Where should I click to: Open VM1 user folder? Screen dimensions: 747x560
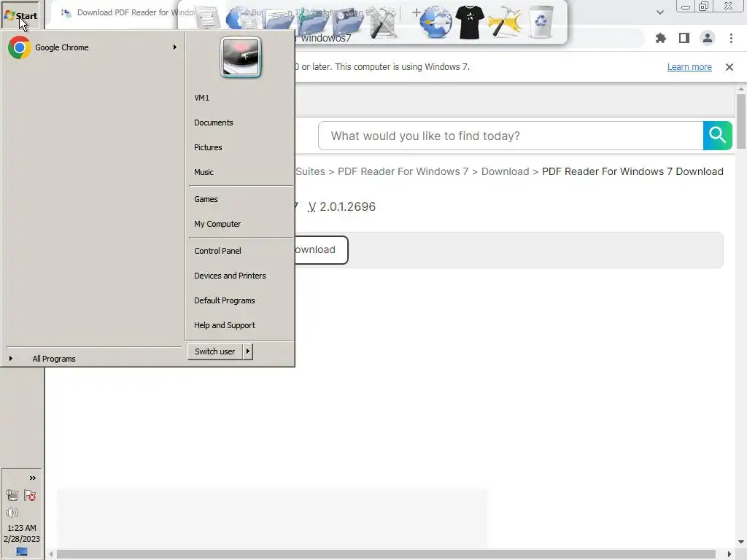click(202, 98)
